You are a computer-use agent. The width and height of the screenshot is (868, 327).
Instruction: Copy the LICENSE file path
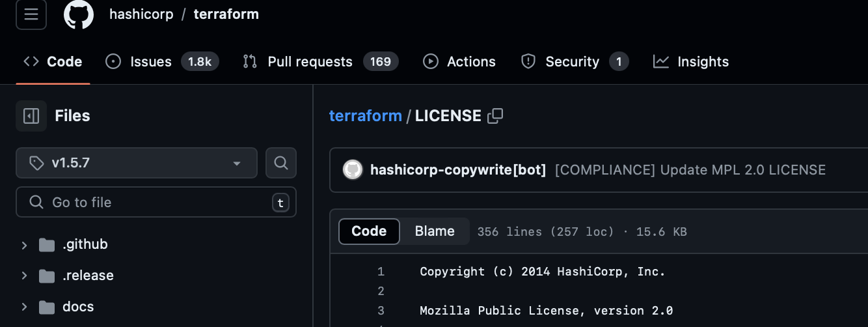point(495,116)
